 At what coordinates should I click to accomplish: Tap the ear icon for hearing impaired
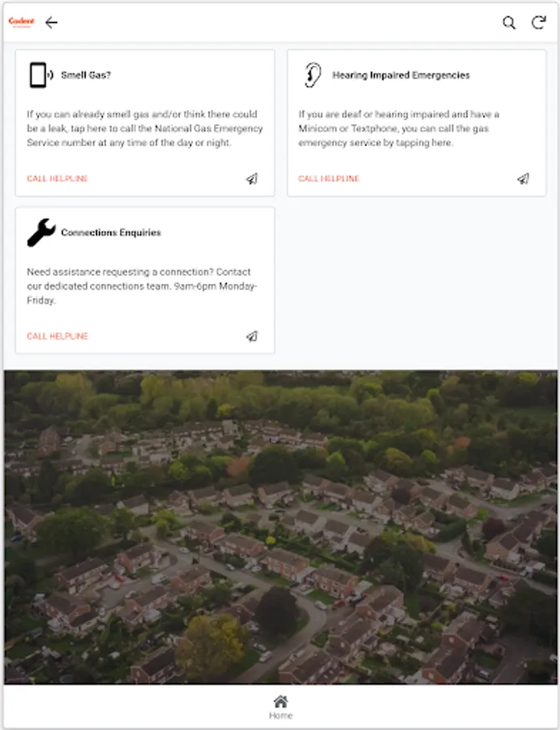(313, 75)
